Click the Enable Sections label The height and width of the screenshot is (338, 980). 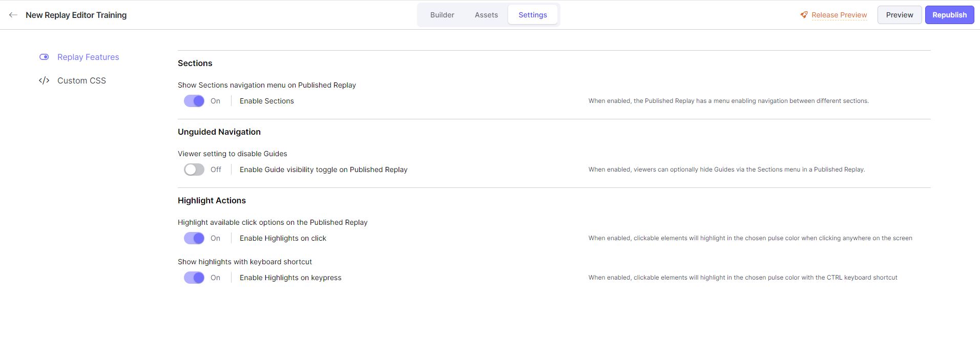(267, 101)
